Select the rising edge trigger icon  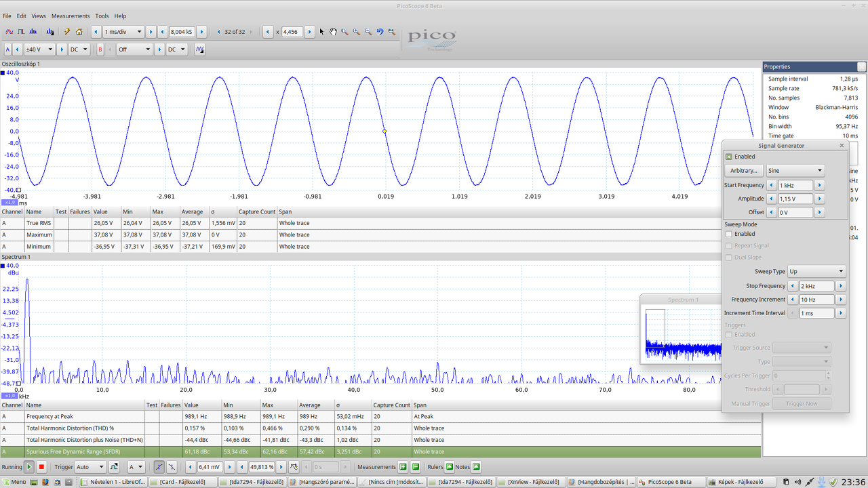[x=159, y=467]
